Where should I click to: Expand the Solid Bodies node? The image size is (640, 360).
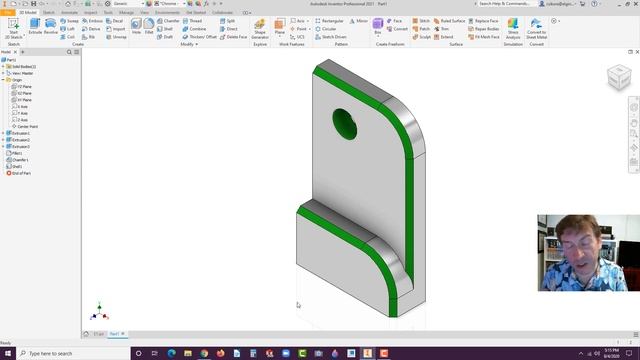point(3,67)
